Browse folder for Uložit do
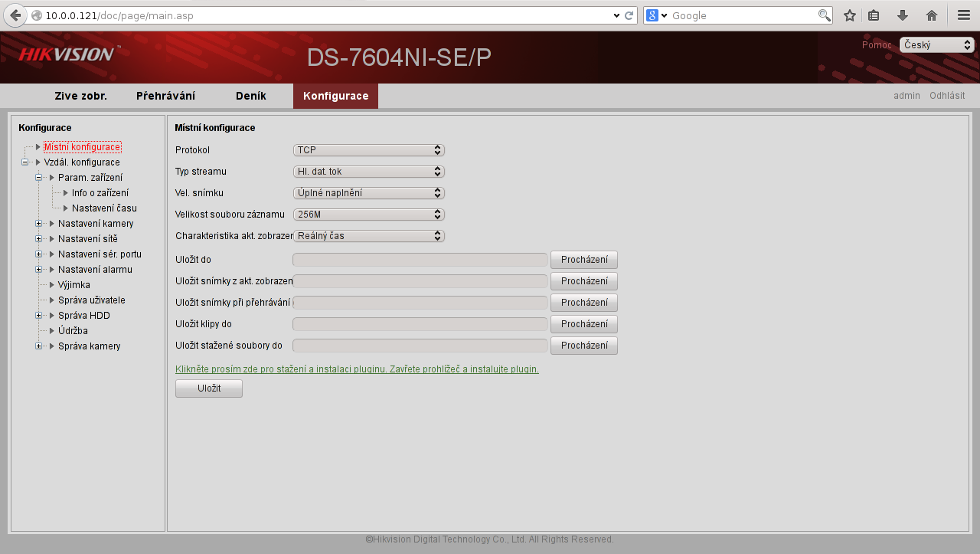 pos(584,260)
